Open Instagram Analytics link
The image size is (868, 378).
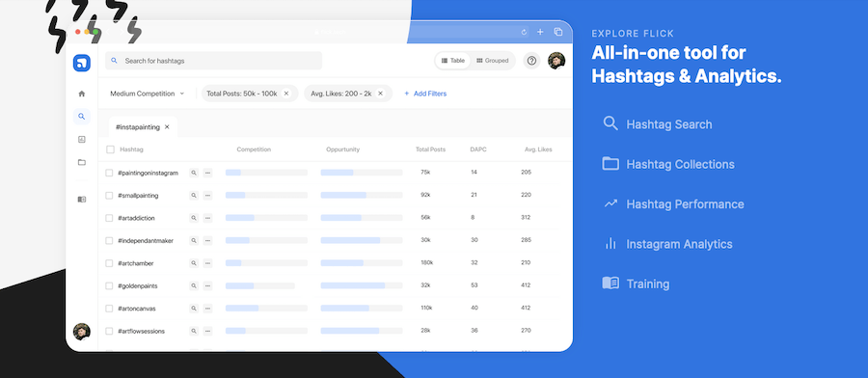[x=667, y=244]
